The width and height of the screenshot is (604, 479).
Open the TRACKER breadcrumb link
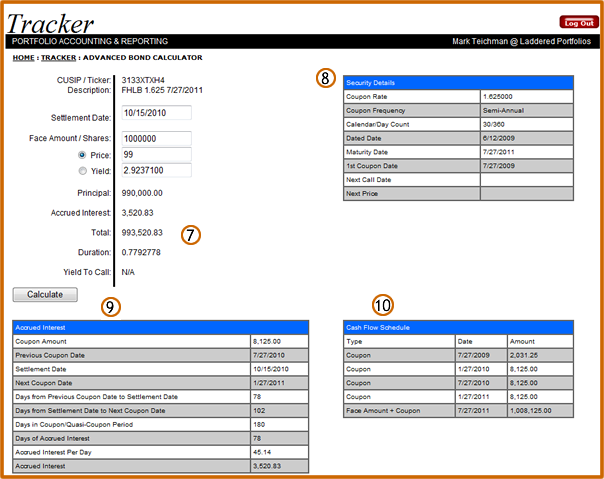click(x=59, y=58)
